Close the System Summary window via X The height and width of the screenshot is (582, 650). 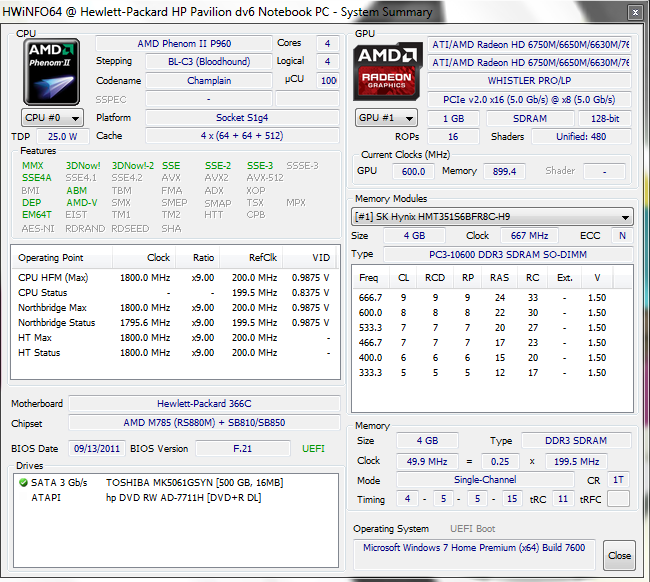point(635,12)
